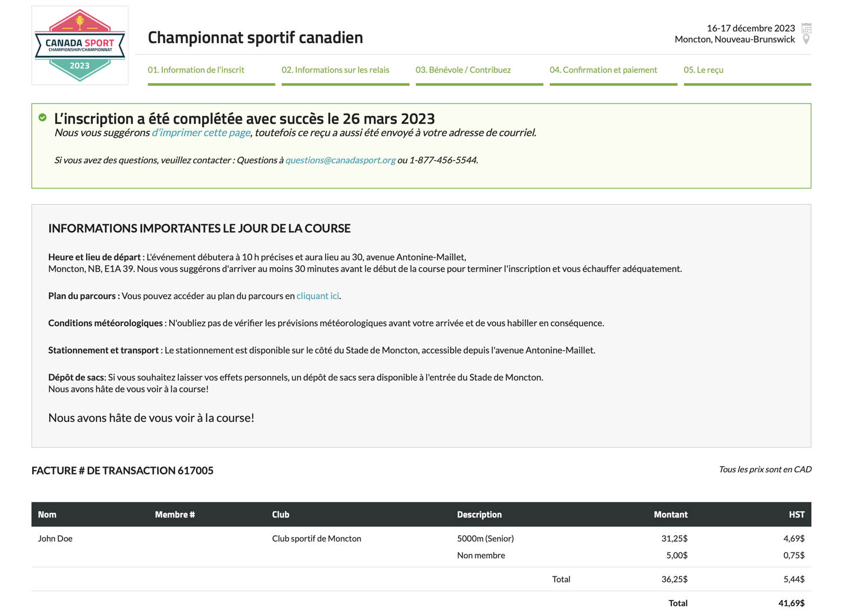The width and height of the screenshot is (860, 616).
Task: Click the green success checkmark icon
Action: (x=42, y=117)
